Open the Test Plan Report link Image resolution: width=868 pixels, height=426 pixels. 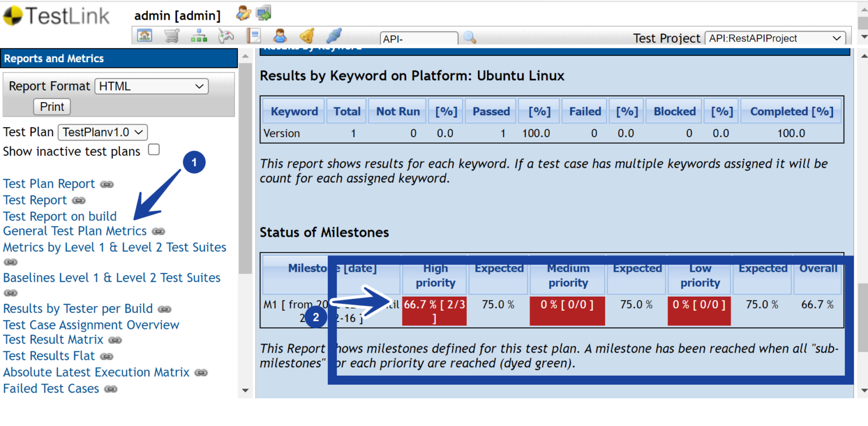(49, 183)
